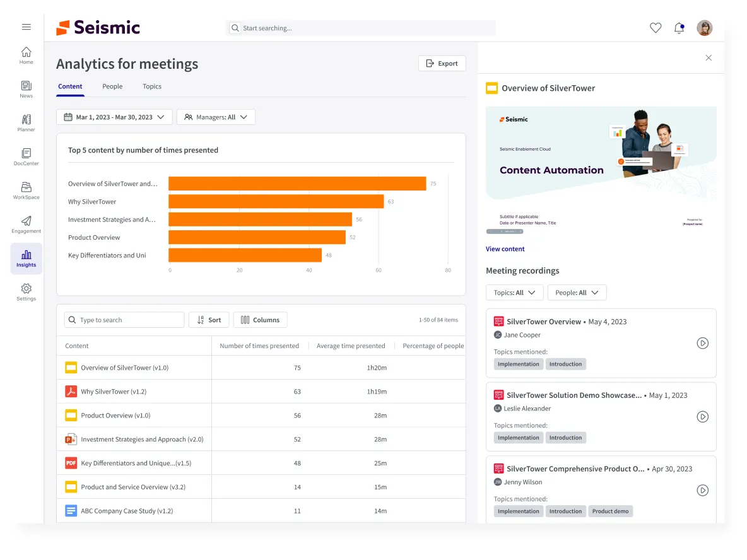
Task: Click the Implementation tag under Leslie Alexander recording
Action: tap(519, 438)
